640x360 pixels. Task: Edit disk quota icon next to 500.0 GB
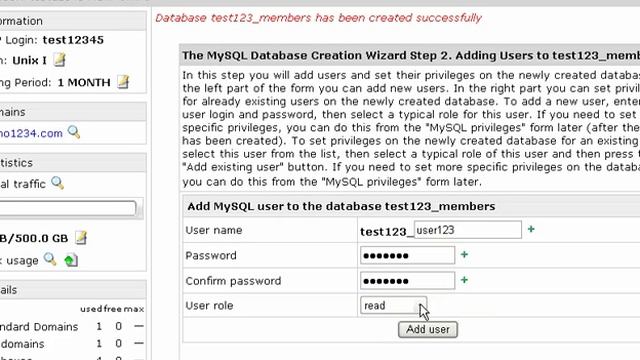click(x=81, y=238)
